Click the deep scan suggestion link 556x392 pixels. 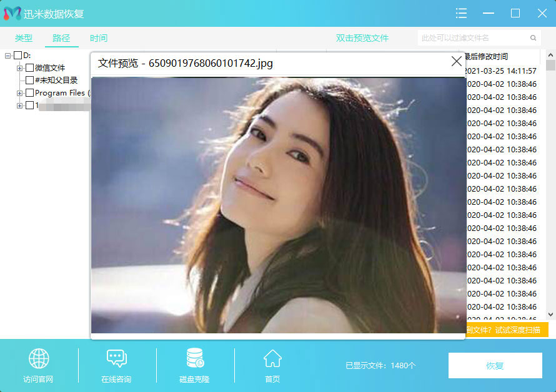pos(507,330)
